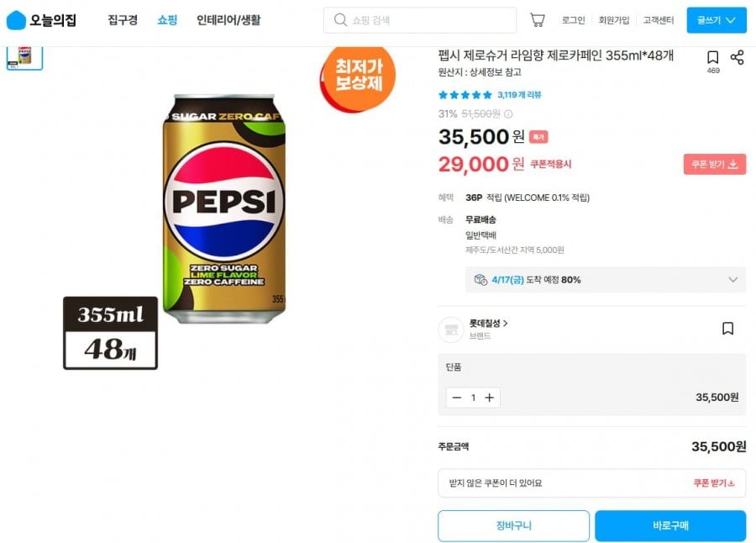Viewport: 756px width, 543px height.
Task: Click the search magnifier in the search bar
Action: [x=337, y=19]
